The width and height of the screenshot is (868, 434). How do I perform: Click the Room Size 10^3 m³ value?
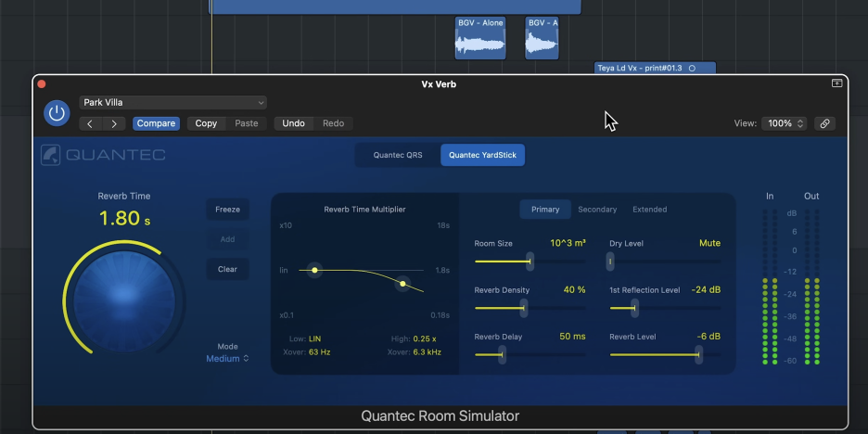tap(568, 243)
